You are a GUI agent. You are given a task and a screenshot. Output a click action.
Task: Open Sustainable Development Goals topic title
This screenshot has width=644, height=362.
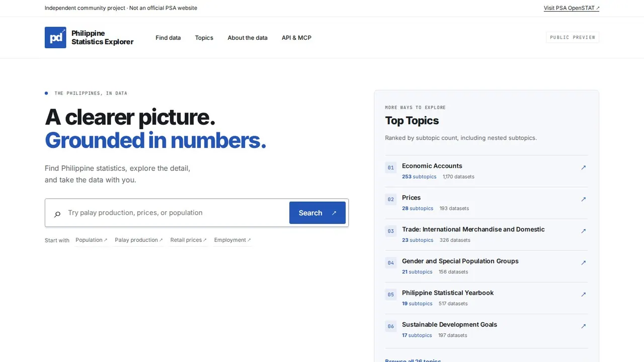450,324
